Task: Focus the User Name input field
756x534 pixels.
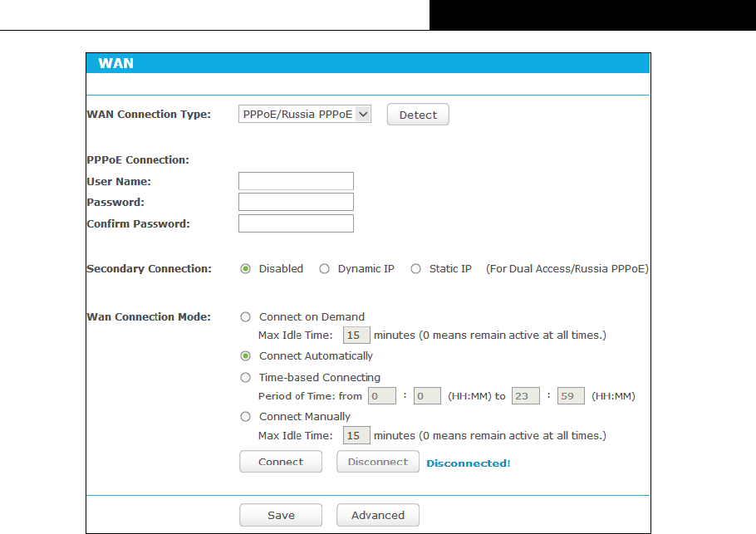Action: tap(296, 181)
